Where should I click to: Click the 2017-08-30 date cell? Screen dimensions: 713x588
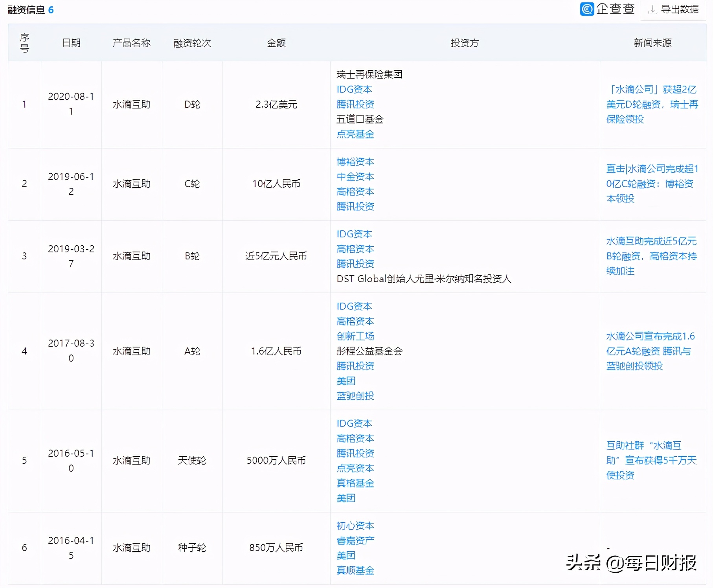[71, 351]
